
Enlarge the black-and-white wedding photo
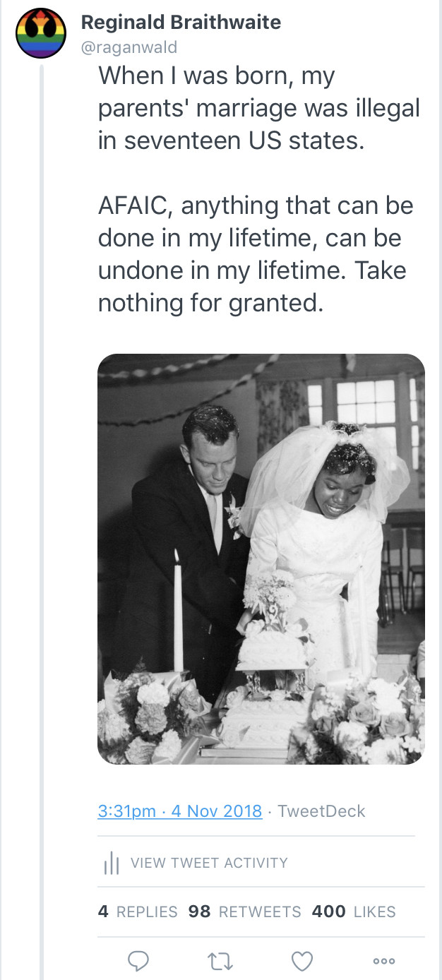click(261, 559)
